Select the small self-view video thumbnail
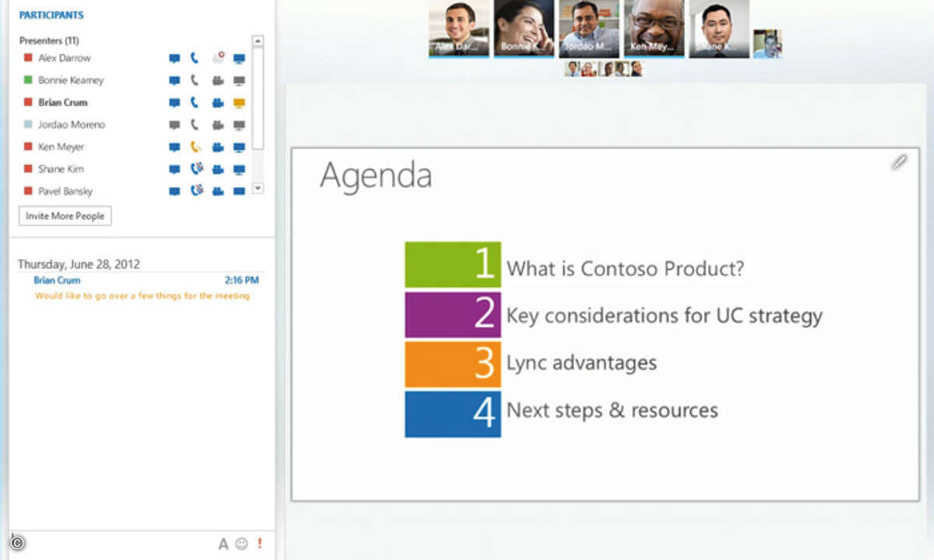 tap(767, 44)
